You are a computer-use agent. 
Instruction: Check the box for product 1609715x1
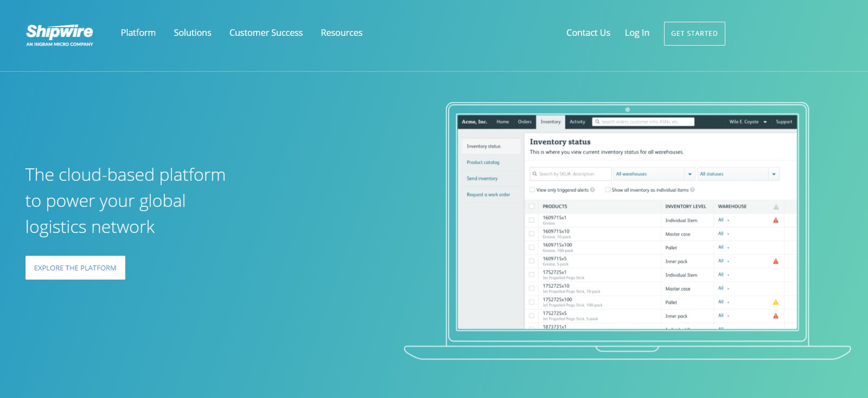[x=532, y=220]
